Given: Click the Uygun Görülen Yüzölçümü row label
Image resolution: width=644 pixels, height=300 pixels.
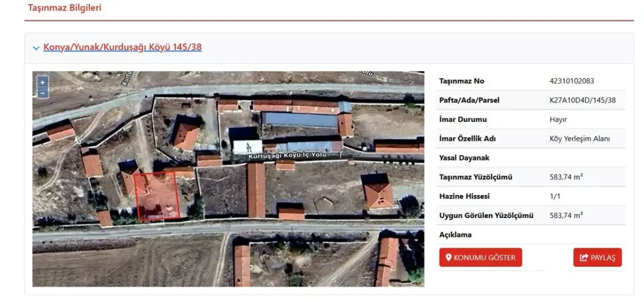Looking at the screenshot, I should [x=486, y=216].
